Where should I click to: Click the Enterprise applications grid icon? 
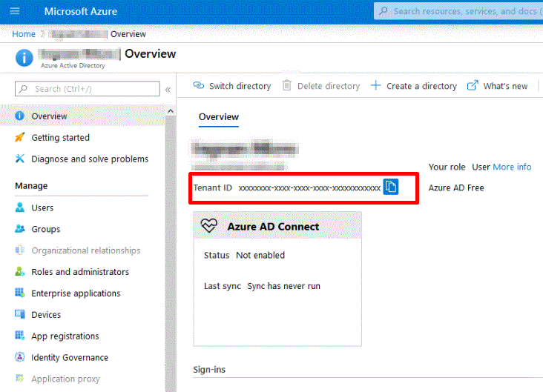(x=20, y=293)
